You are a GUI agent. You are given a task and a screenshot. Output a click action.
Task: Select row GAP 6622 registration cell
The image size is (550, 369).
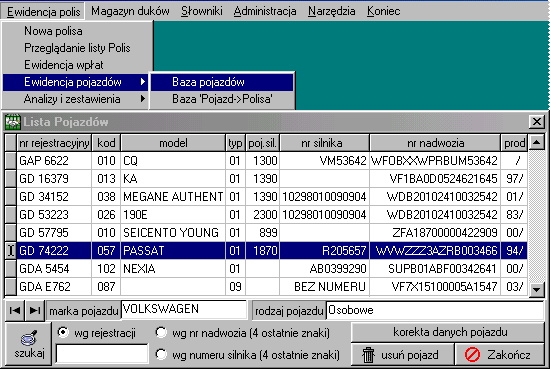pos(54,161)
